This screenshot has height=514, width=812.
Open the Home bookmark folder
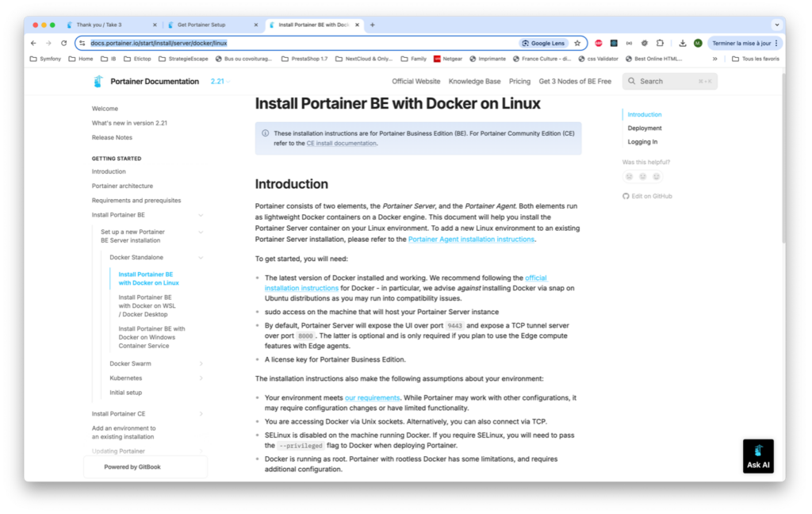81,59
